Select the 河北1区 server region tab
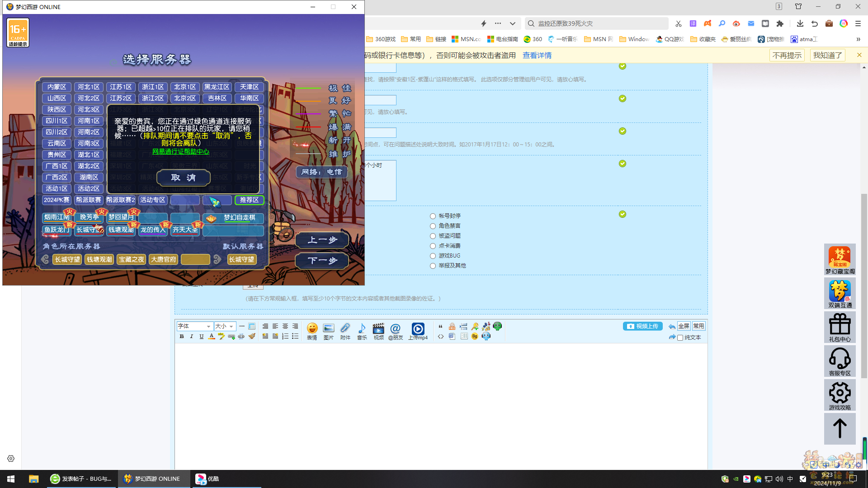868x488 pixels. click(89, 87)
